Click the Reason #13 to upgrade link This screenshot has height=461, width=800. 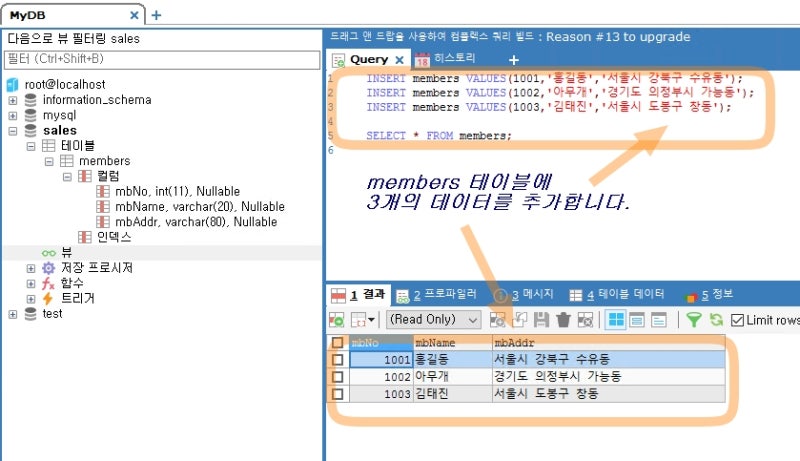[x=618, y=37]
